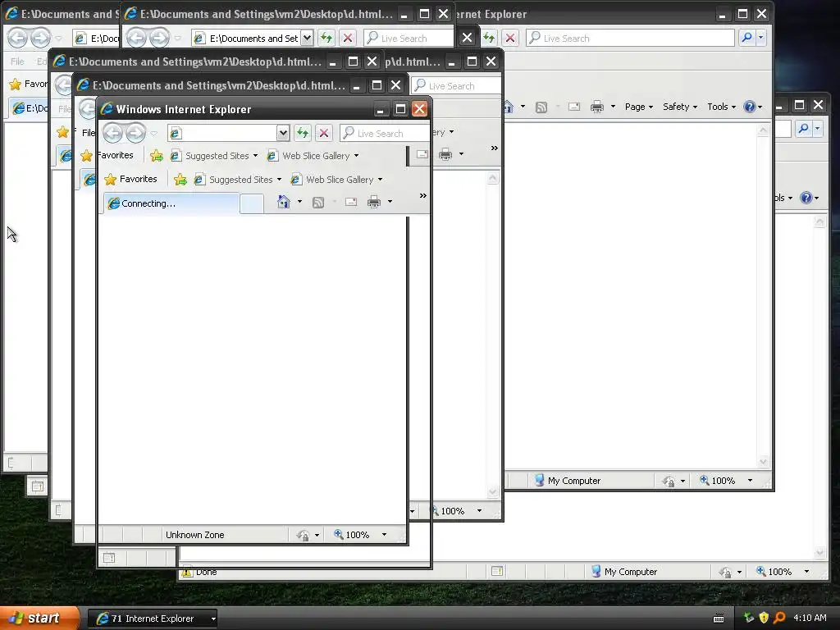This screenshot has height=630, width=840.
Task: Click Back arrow in frontmost Windows Internet Explorer window
Action: click(x=112, y=133)
